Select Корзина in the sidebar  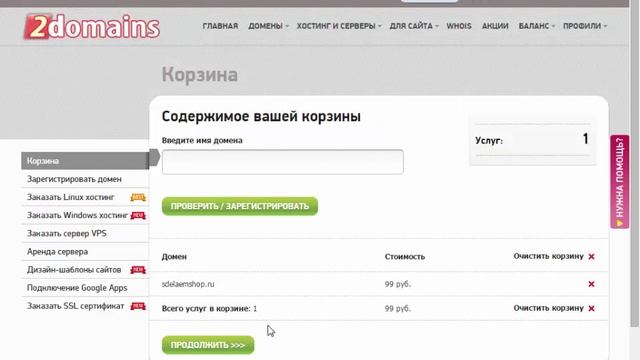click(x=85, y=161)
